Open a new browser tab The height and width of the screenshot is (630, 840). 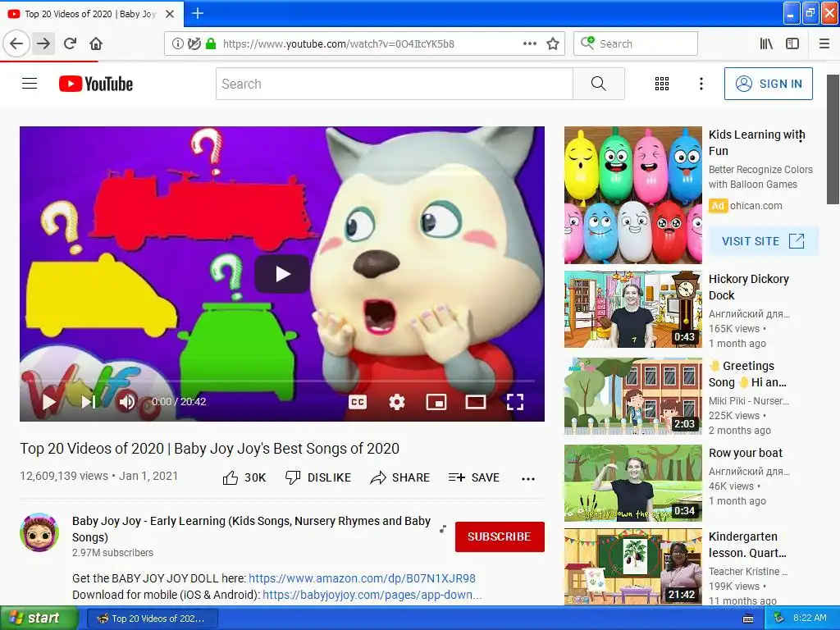click(x=197, y=13)
